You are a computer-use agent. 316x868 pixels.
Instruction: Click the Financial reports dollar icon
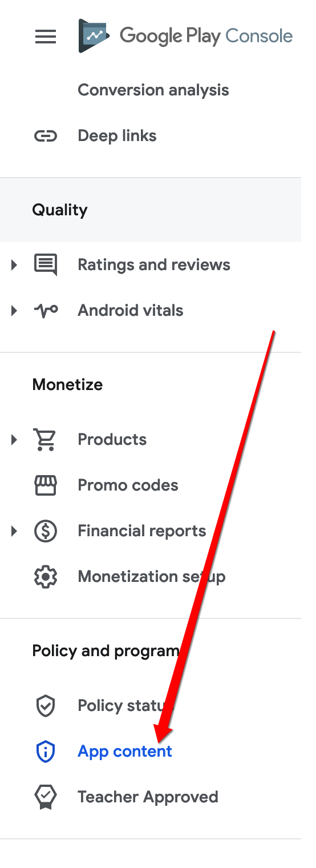tap(46, 531)
